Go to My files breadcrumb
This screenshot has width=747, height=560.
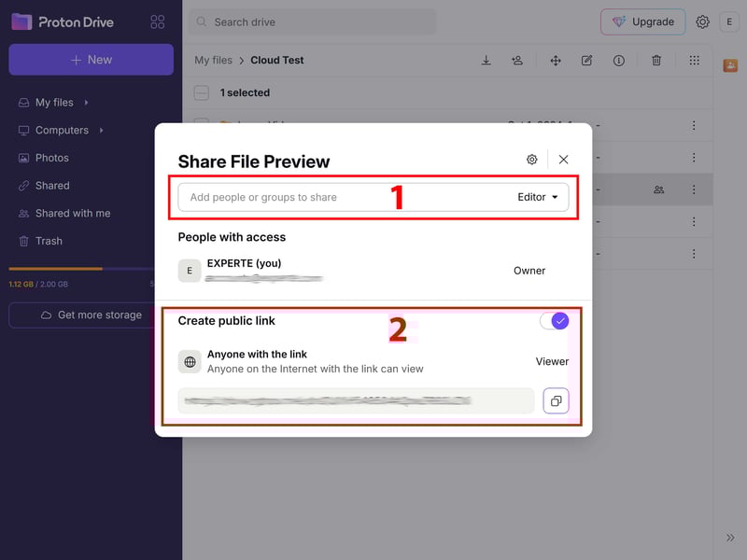213,61
